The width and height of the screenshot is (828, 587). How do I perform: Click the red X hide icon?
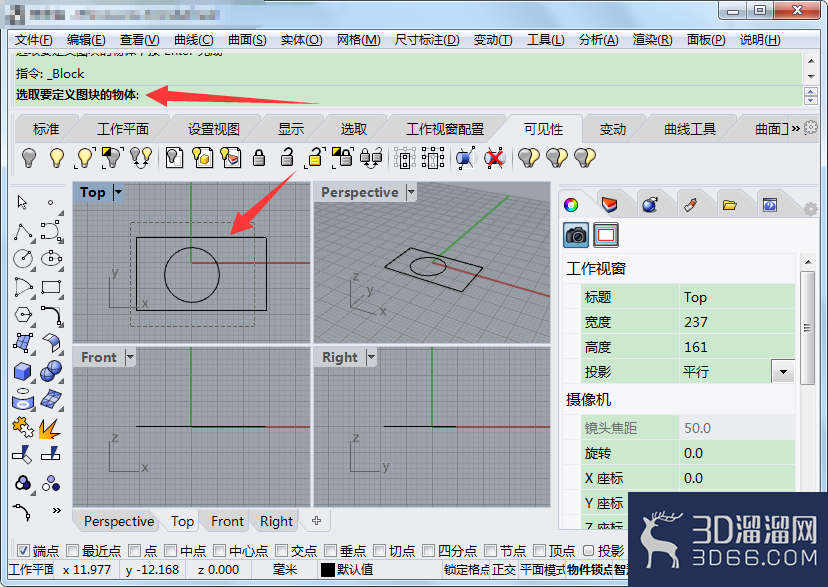coord(494,158)
